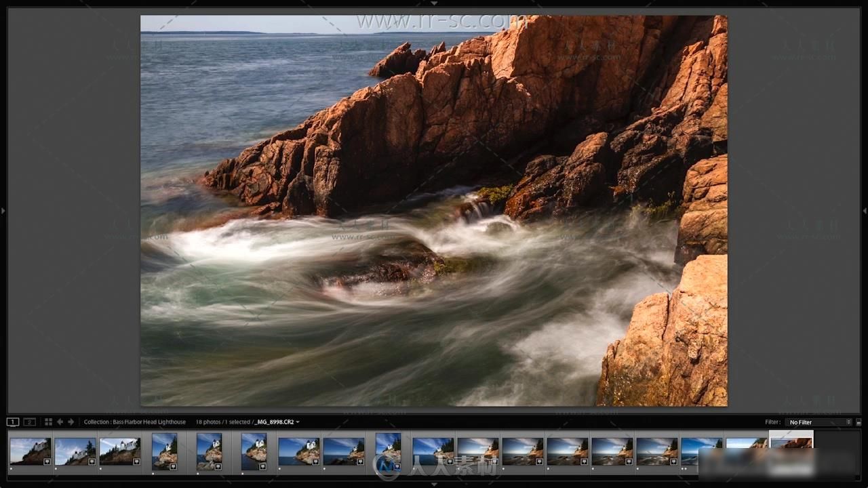Click collection badge on third filmstrip thumbnail
This screenshot has width=868, height=488.
click(136, 461)
